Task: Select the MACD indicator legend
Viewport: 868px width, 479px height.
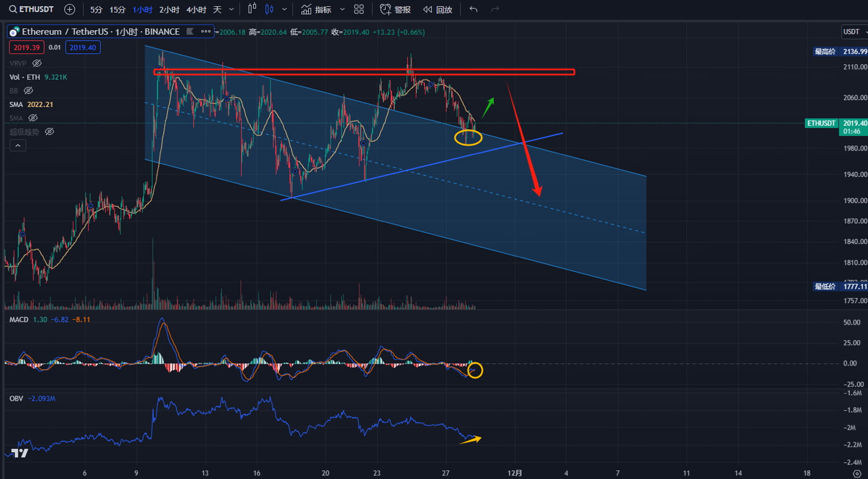Action: (x=50, y=320)
